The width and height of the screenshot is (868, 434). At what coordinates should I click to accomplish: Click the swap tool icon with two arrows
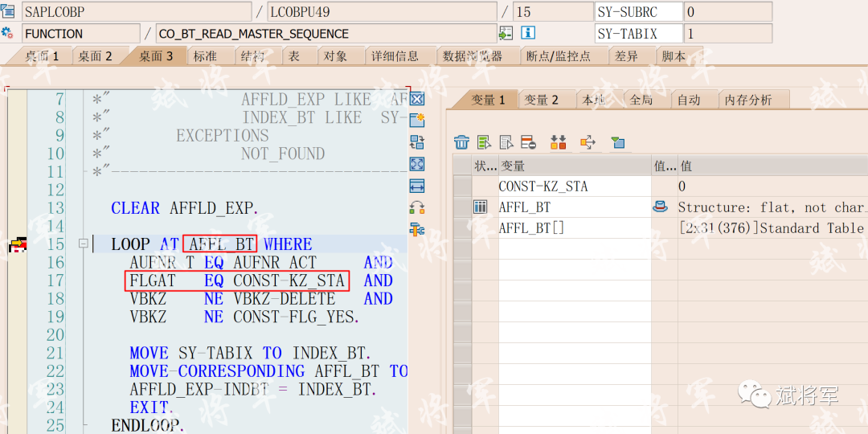pos(417,141)
